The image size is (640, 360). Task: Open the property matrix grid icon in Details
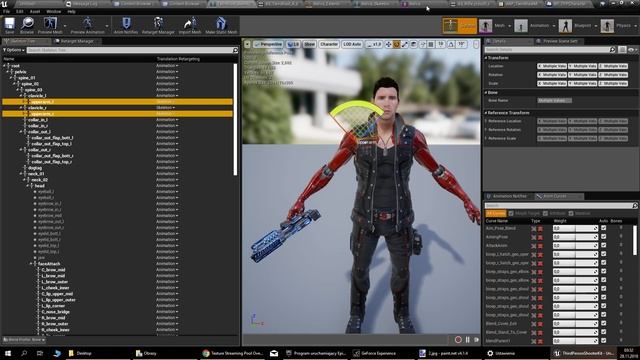(622, 49)
